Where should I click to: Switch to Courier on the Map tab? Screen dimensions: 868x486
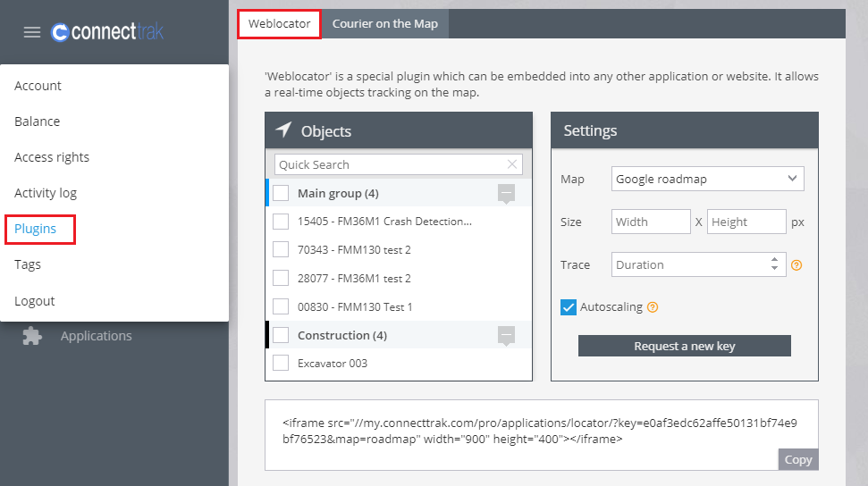point(384,24)
